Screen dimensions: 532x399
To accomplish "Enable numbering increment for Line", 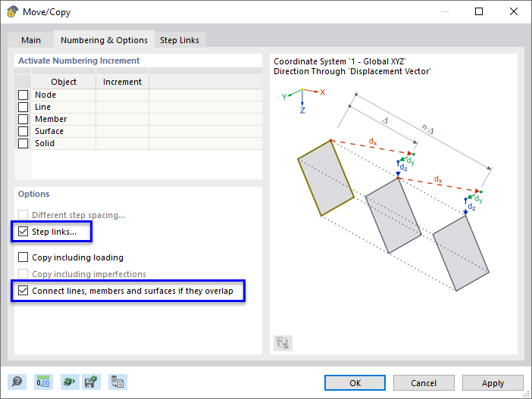I will click(23, 107).
